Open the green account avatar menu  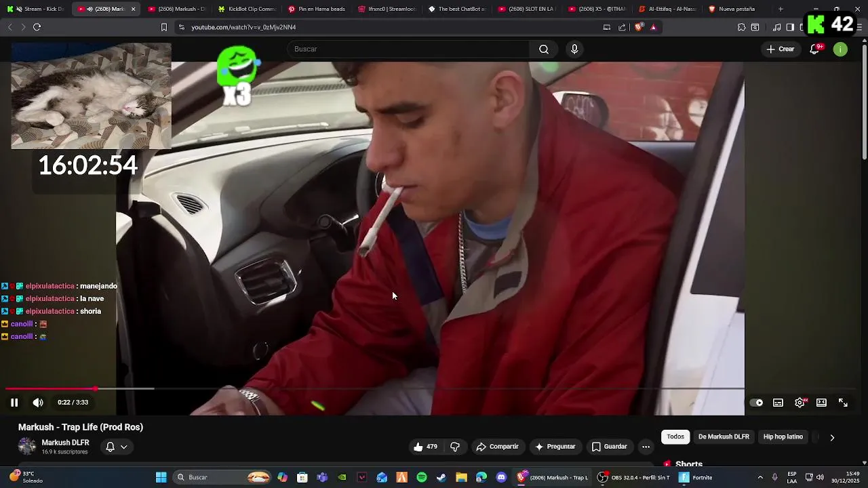pyautogui.click(x=841, y=49)
